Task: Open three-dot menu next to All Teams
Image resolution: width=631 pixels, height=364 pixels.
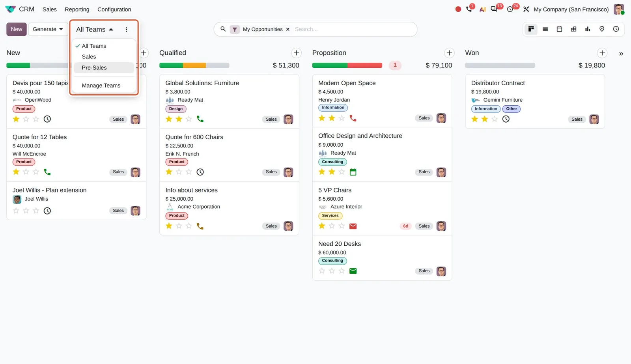Action: pyautogui.click(x=126, y=30)
